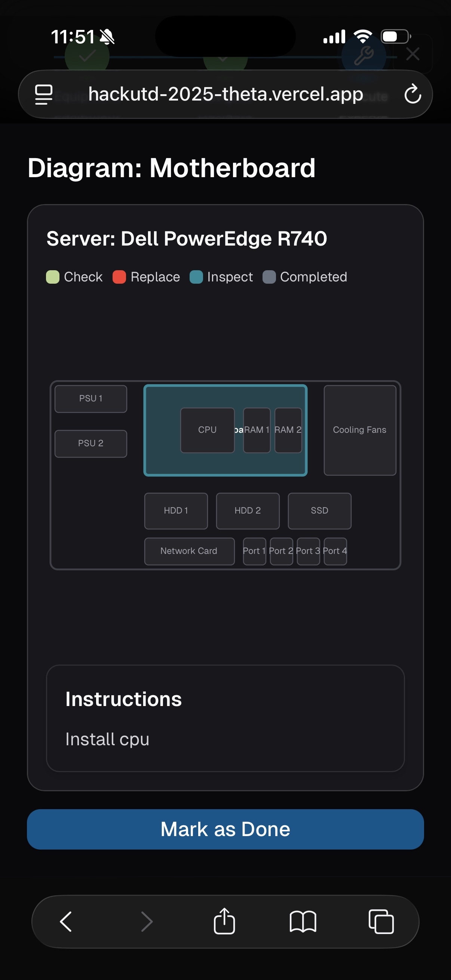Reload the page

pos(412,94)
